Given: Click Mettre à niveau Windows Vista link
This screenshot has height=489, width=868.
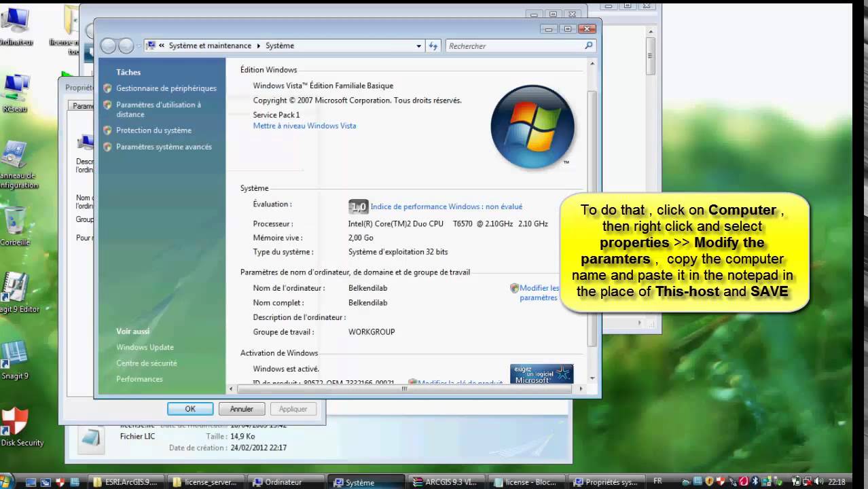Looking at the screenshot, I should pyautogui.click(x=304, y=126).
